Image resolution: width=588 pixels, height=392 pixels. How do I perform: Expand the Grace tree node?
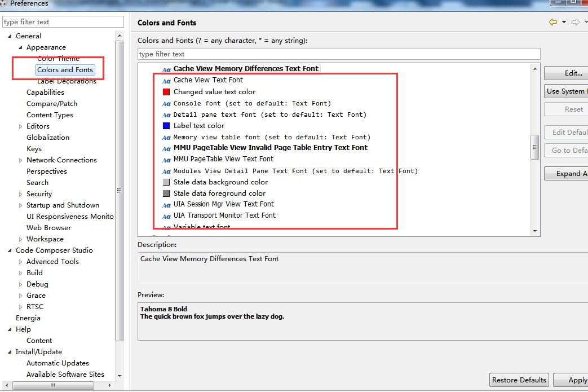click(21, 296)
